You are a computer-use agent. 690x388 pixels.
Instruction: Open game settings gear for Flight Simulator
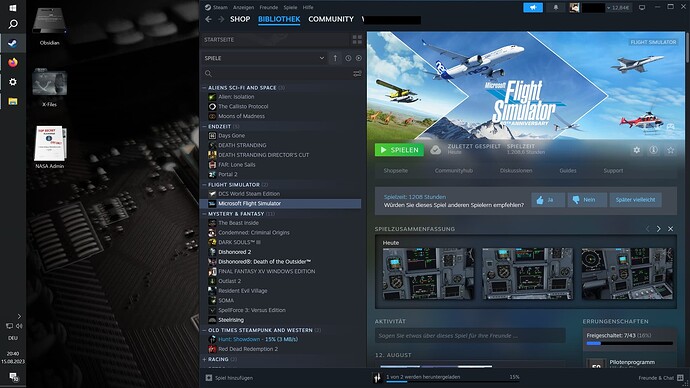pyautogui.click(x=636, y=150)
